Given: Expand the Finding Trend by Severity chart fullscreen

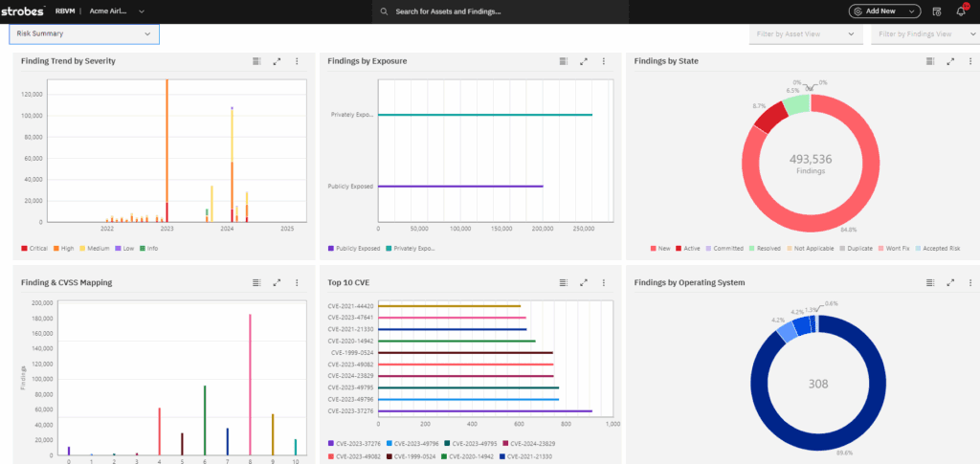Looking at the screenshot, I should (x=277, y=61).
